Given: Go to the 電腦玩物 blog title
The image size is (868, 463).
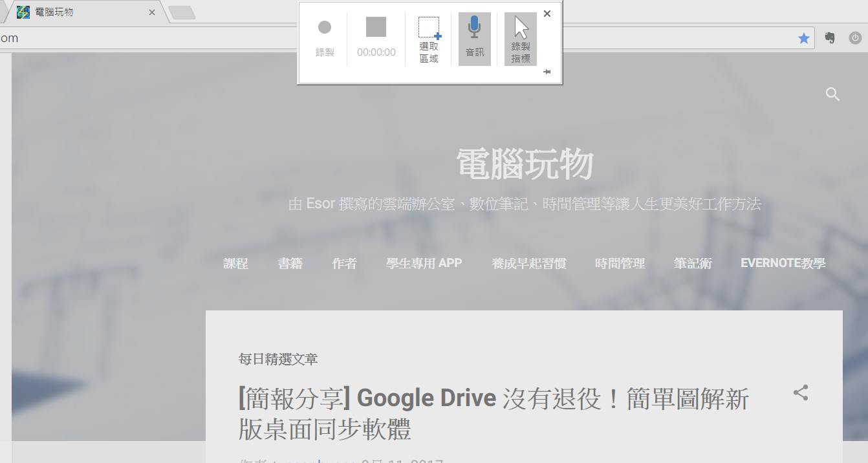Looking at the screenshot, I should pyautogui.click(x=525, y=164).
